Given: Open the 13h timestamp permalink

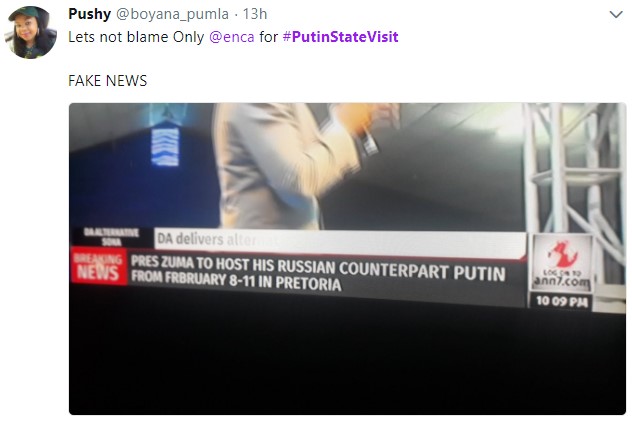Looking at the screenshot, I should pyautogui.click(x=255, y=14).
